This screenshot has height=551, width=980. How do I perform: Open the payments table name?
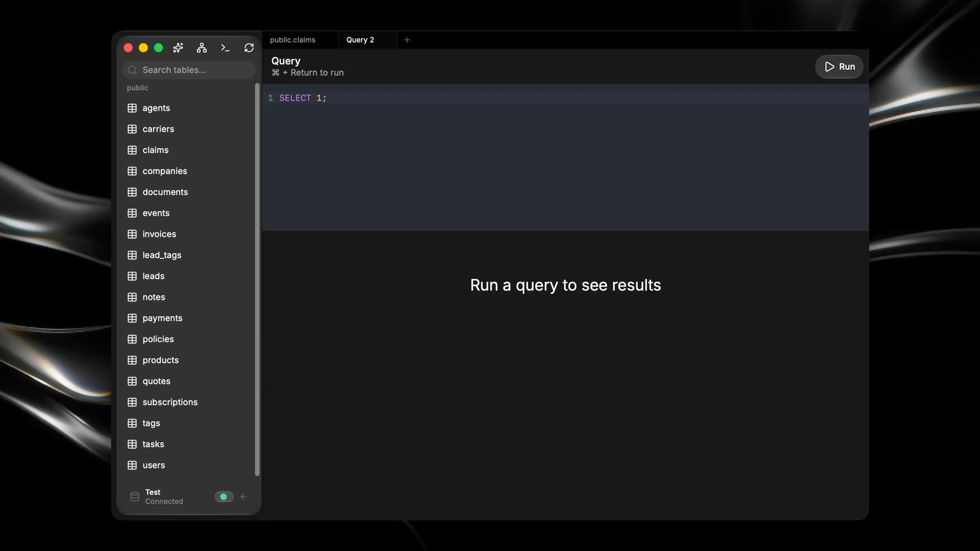(x=162, y=318)
